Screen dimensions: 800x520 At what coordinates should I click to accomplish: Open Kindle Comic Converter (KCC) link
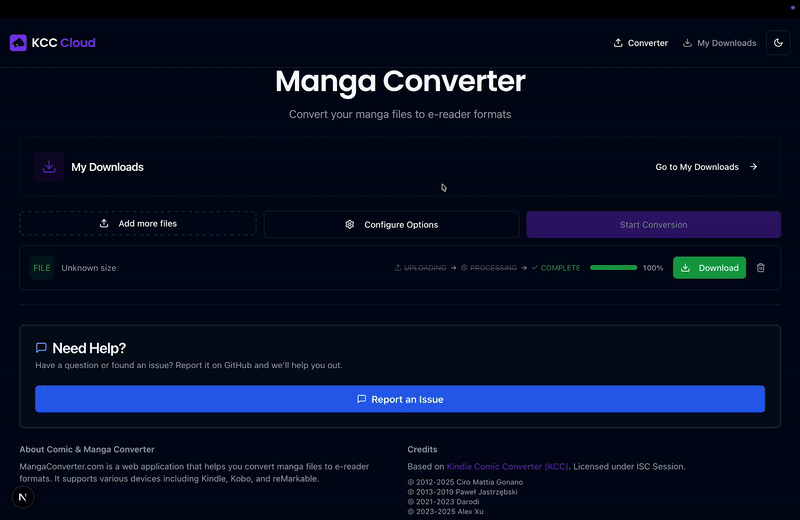pos(507,466)
